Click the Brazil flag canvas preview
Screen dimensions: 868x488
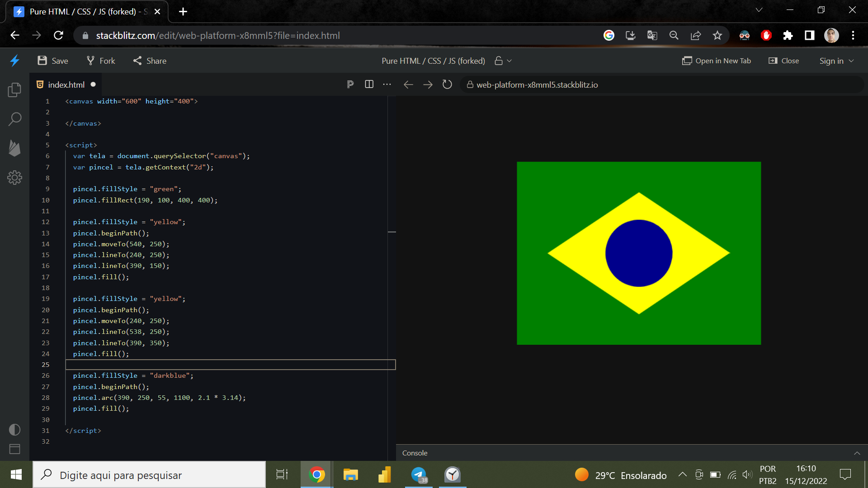639,253
